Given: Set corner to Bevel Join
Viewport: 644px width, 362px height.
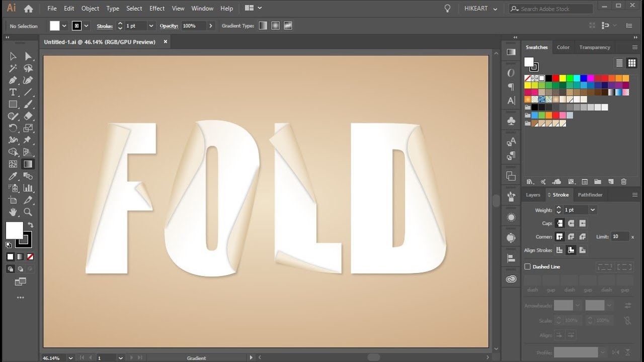Looking at the screenshot, I should point(583,236).
